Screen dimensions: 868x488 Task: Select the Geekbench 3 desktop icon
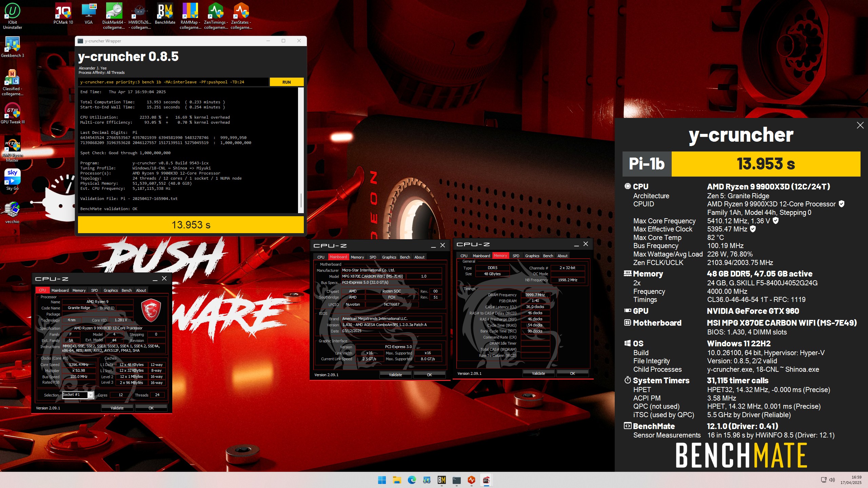pyautogui.click(x=12, y=47)
